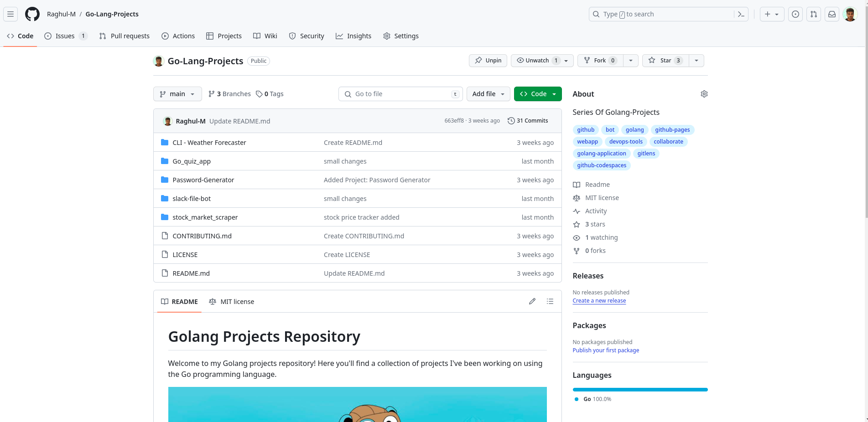Open the slack-file-bot folder
Viewport: 868px width, 422px height.
coord(192,199)
